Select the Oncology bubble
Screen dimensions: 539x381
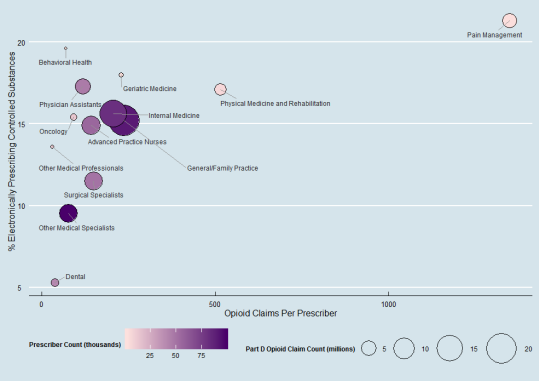tap(74, 117)
